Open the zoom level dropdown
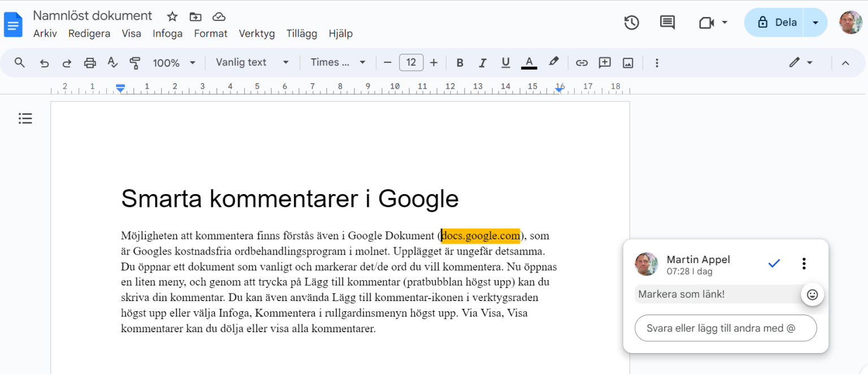The image size is (868, 374). (x=175, y=62)
